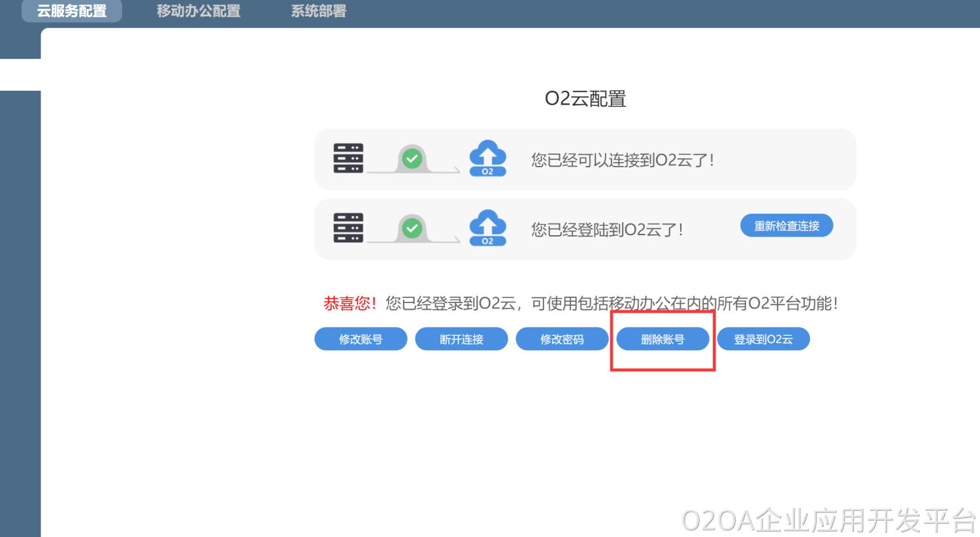This screenshot has width=980, height=537.
Task: Click the 您已经可以连接到O2云了 status text
Action: pyautogui.click(x=622, y=160)
